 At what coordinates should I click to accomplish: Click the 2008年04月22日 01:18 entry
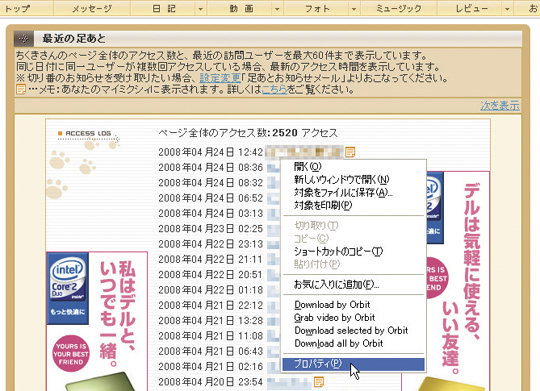tap(210, 290)
